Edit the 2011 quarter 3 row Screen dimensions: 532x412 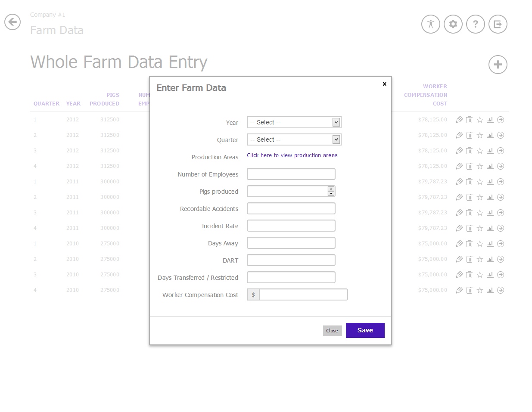click(x=459, y=213)
